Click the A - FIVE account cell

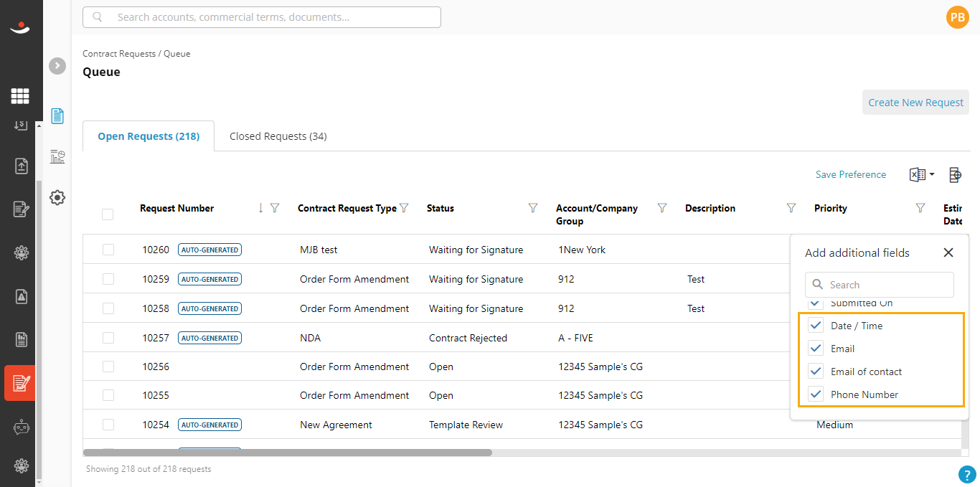click(x=575, y=338)
